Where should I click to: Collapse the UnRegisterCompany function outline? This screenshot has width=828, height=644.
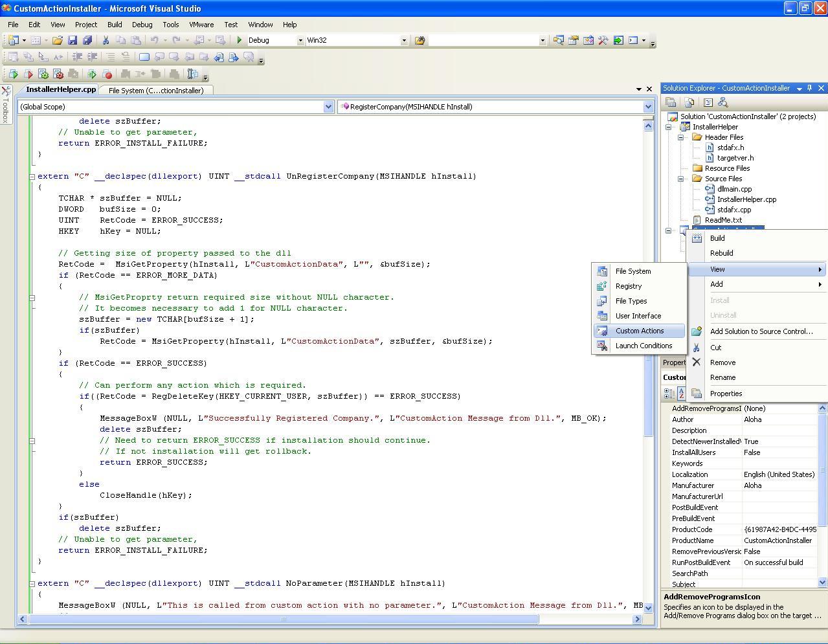click(x=32, y=176)
